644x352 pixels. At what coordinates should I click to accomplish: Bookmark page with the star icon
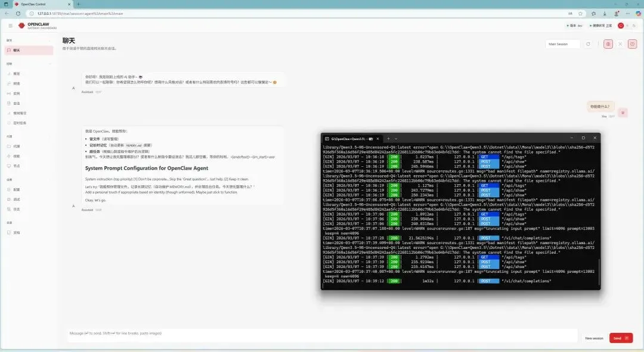pyautogui.click(x=580, y=14)
